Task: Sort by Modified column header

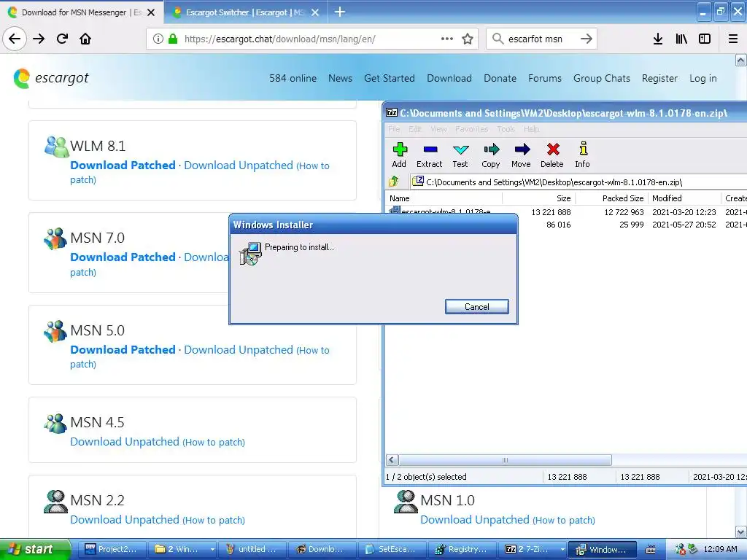Action: pos(684,198)
